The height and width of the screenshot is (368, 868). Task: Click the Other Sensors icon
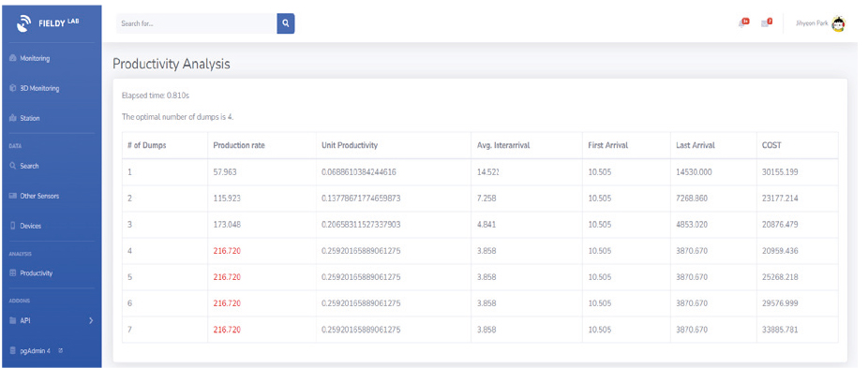coord(13,196)
